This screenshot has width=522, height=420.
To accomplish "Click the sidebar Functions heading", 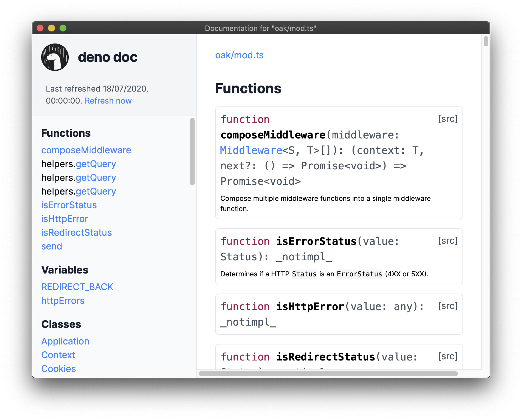I will (x=66, y=133).
